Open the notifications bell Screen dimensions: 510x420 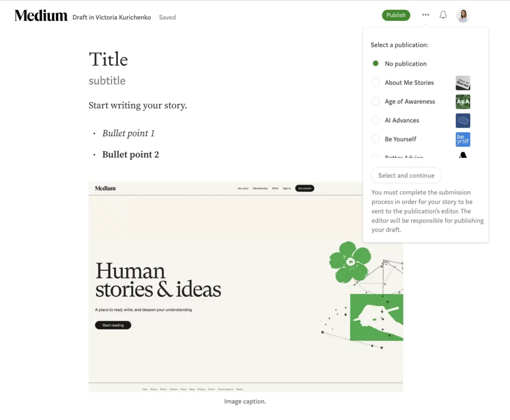pyautogui.click(x=443, y=15)
